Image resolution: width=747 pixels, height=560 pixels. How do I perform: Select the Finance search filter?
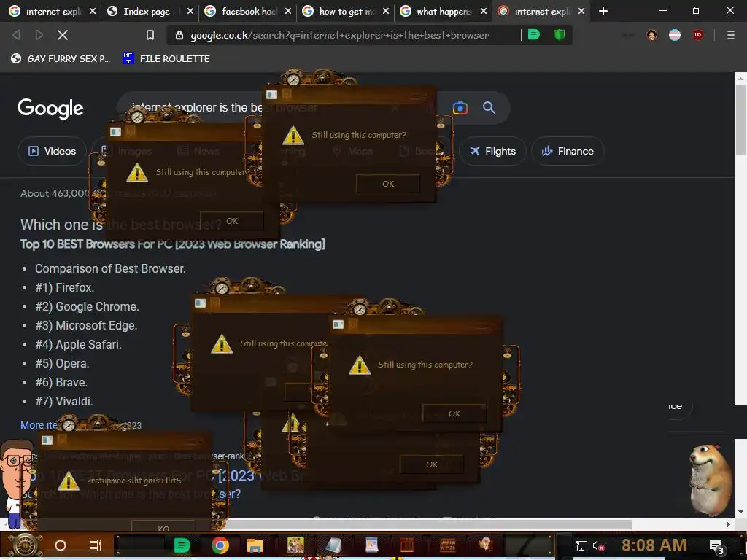568,151
